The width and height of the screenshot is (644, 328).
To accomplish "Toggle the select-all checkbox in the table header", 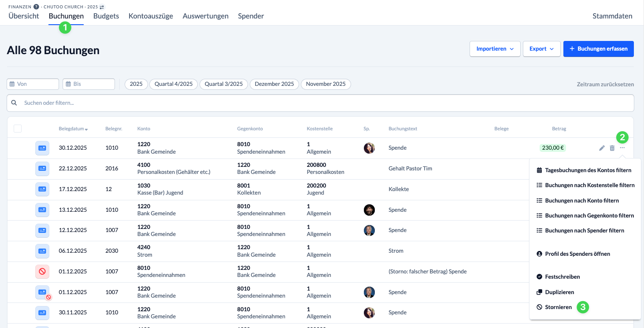I will (x=18, y=129).
